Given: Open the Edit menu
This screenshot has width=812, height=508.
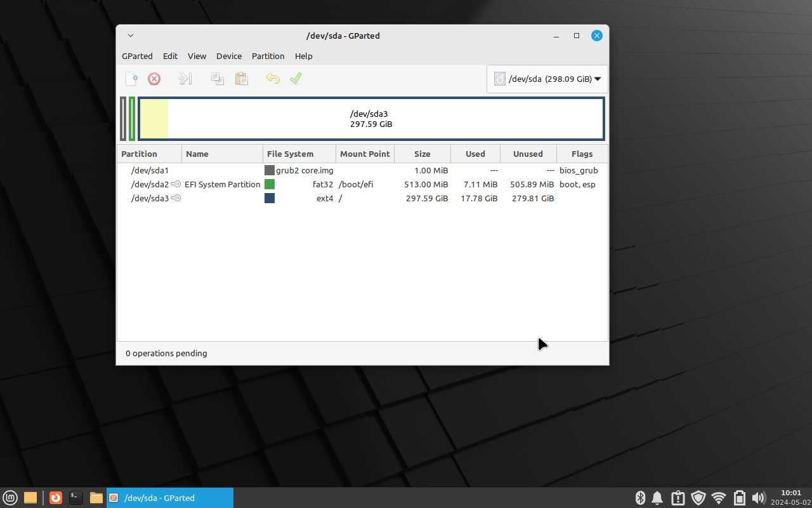Looking at the screenshot, I should pyautogui.click(x=170, y=56).
